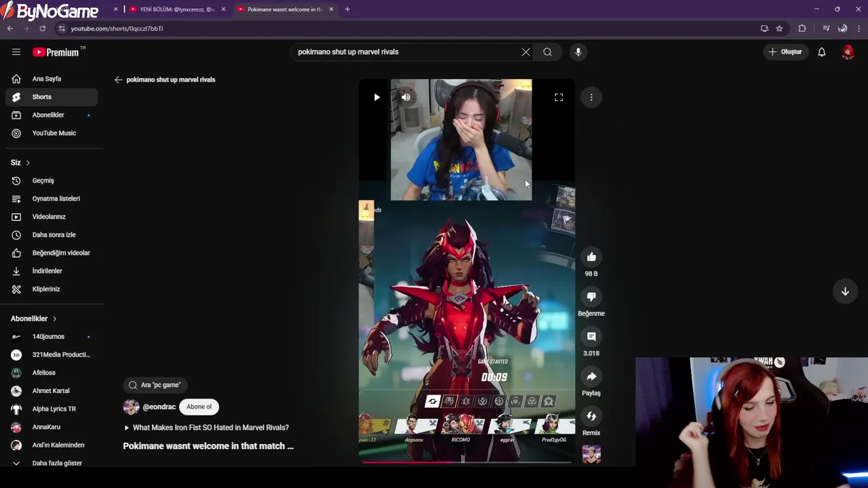Open the Alpha Lyrics TR channel
The width and height of the screenshot is (868, 488).
52,409
